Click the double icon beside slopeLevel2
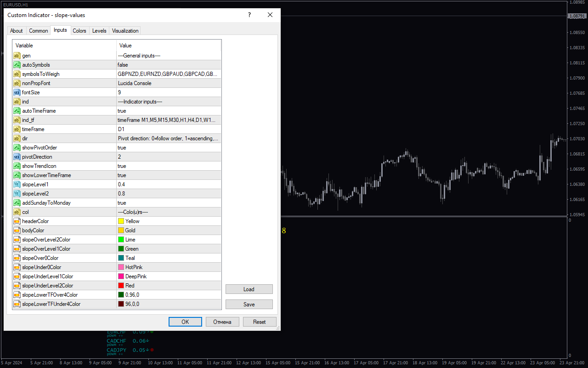 click(x=17, y=194)
